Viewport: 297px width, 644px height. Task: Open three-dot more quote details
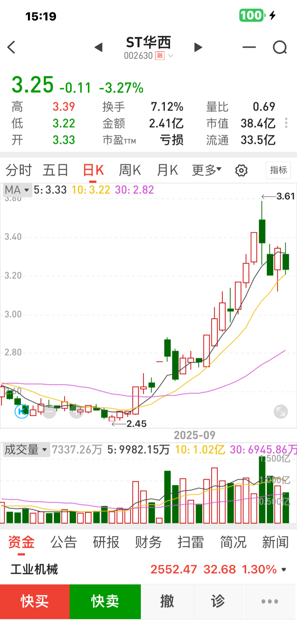pos(286,123)
